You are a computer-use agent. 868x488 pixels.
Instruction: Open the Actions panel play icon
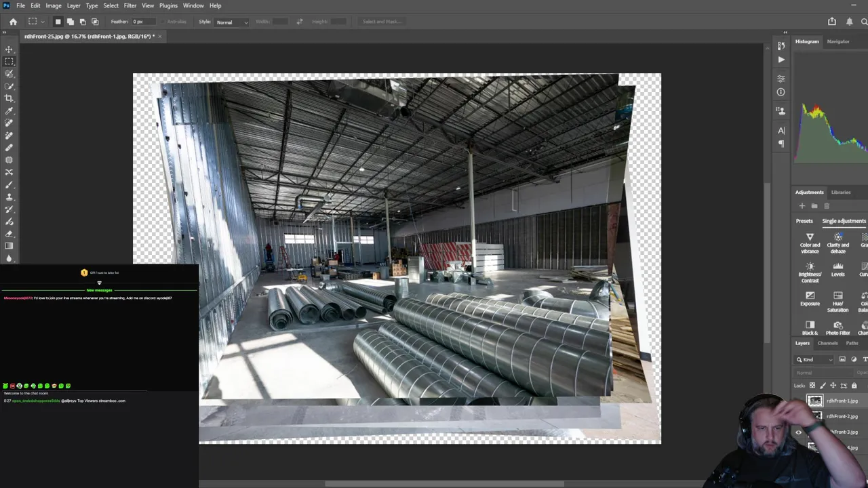coord(781,60)
